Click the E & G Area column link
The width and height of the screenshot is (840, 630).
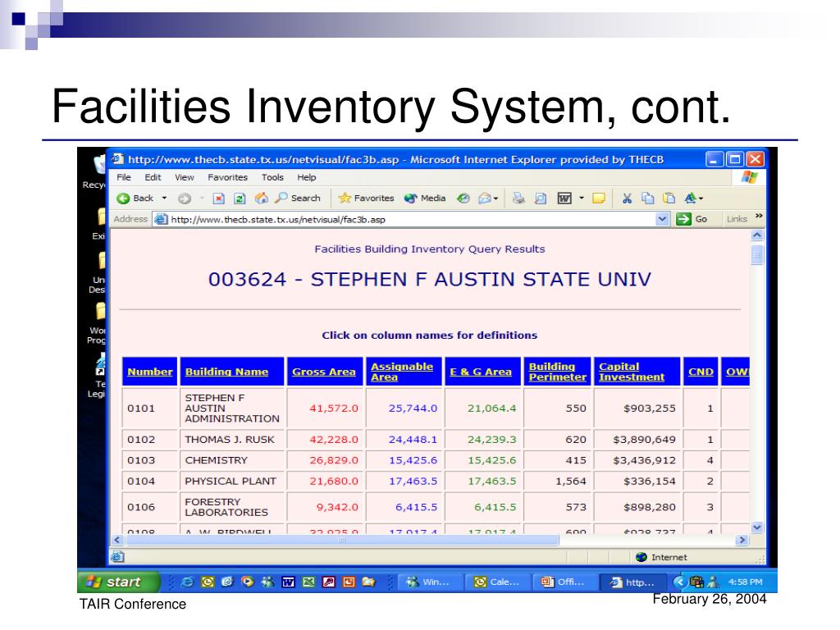point(481,372)
